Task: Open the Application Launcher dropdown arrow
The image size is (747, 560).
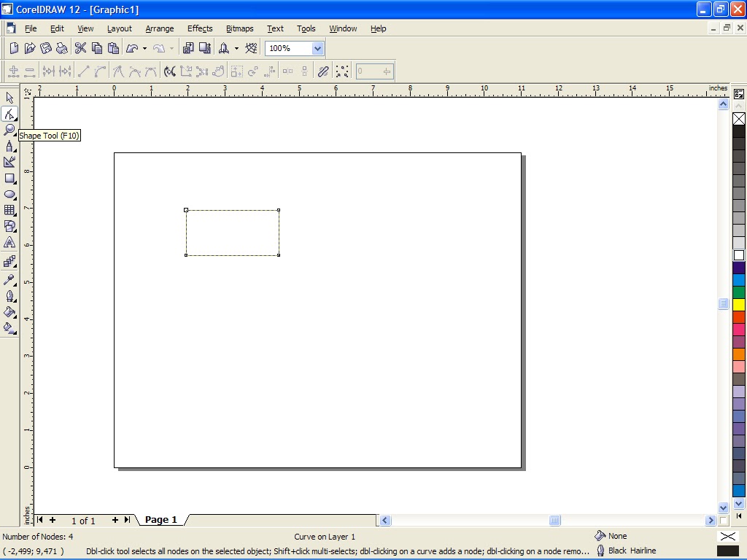Action: click(x=236, y=48)
